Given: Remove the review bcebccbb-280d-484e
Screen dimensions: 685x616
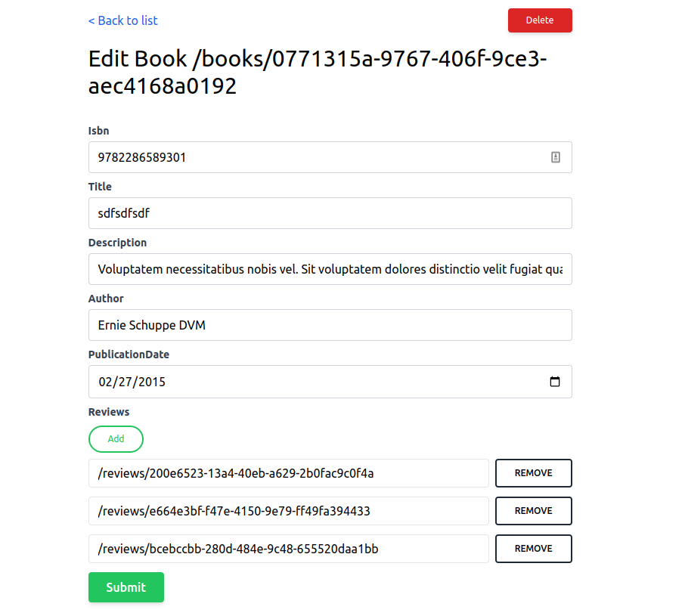Looking at the screenshot, I should click(x=533, y=549).
